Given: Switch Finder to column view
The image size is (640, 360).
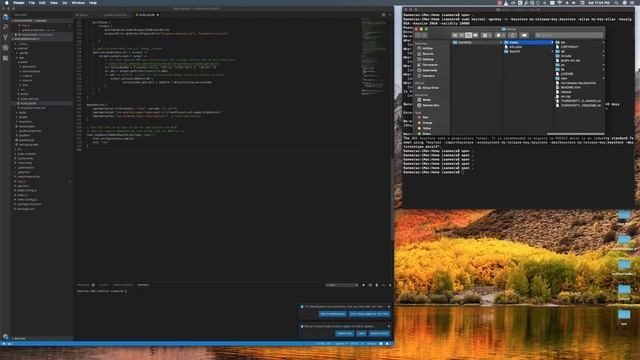Looking at the screenshot, I should [x=469, y=36].
